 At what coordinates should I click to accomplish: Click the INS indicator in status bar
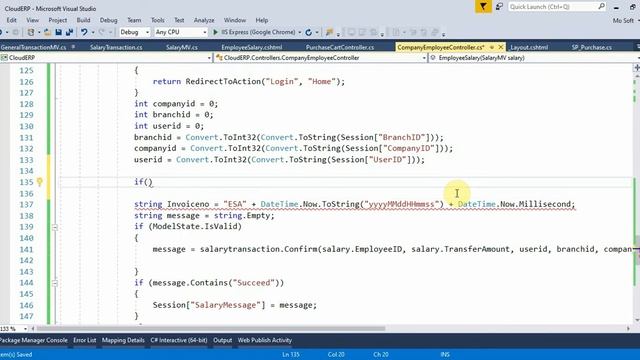click(x=445, y=354)
